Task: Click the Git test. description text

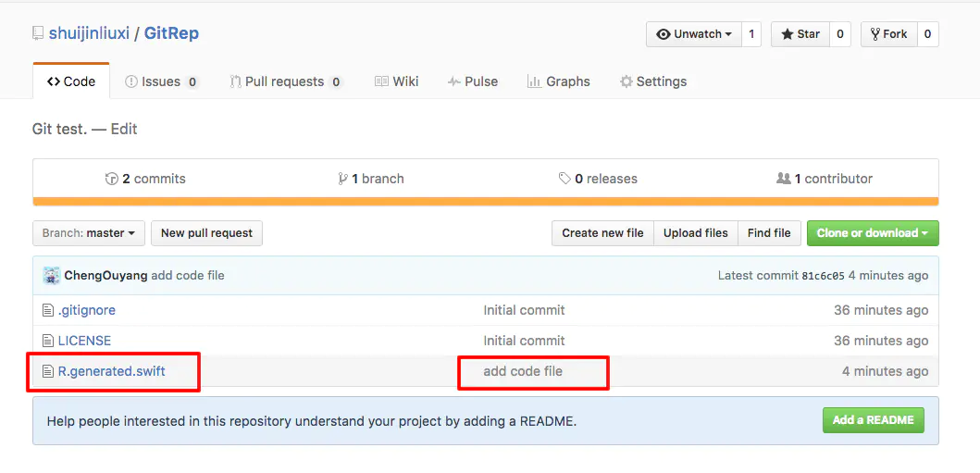Action: point(60,130)
